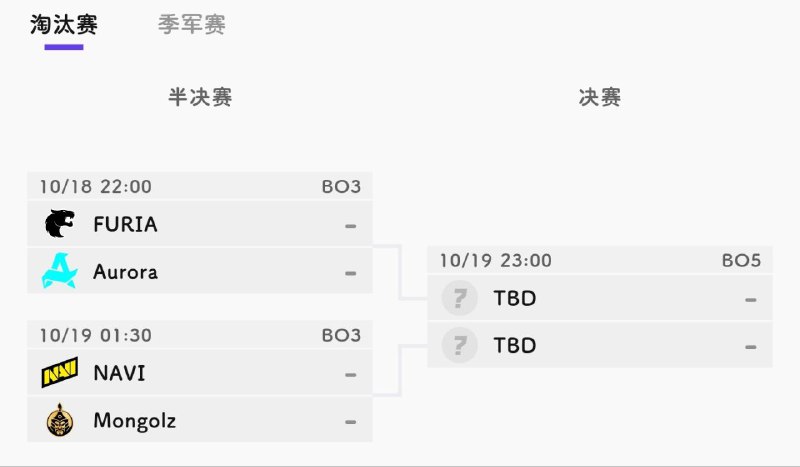The height and width of the screenshot is (467, 800).
Task: Open the FURIA team name link
Action: click(x=125, y=224)
